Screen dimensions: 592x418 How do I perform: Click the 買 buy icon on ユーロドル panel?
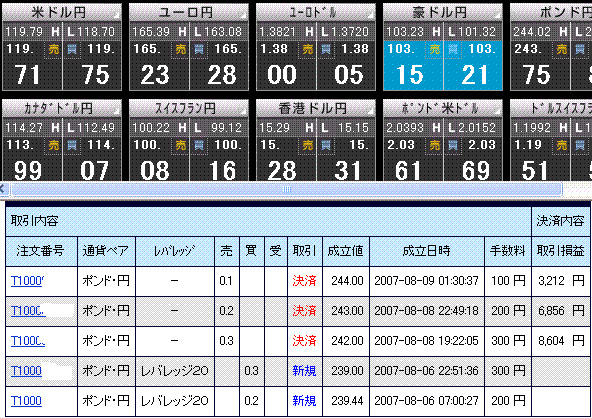click(x=325, y=49)
